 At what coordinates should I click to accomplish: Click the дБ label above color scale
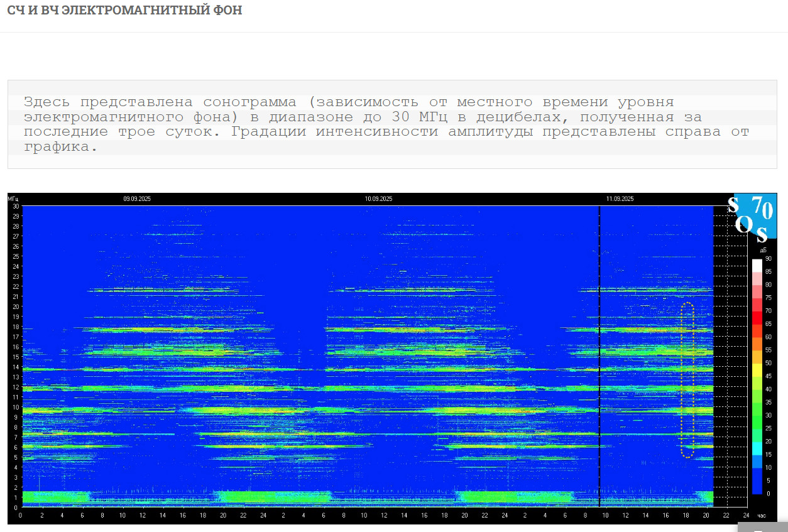tap(763, 250)
